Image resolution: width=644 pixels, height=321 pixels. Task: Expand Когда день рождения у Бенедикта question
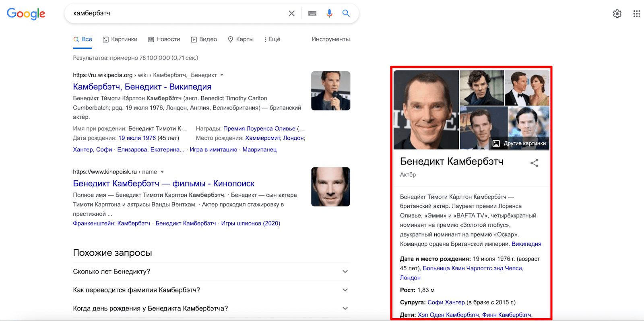click(211, 309)
